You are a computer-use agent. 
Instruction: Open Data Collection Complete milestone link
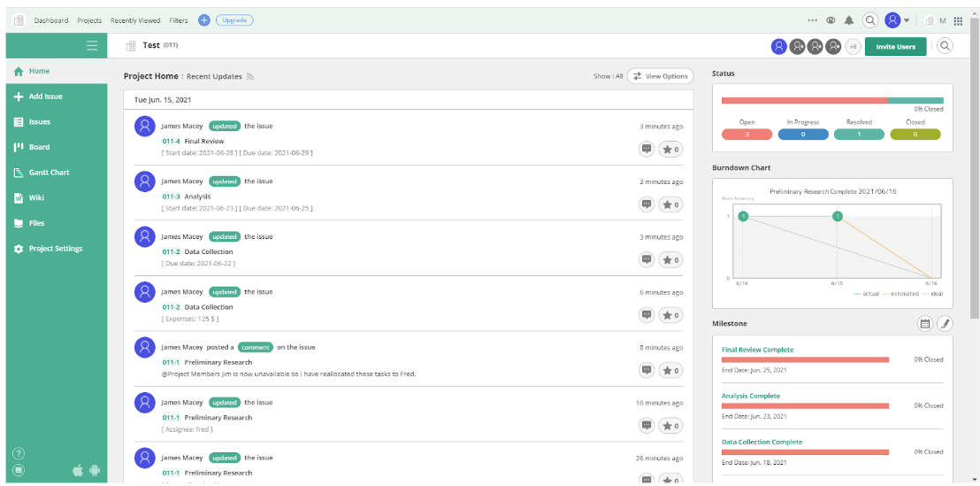pyautogui.click(x=762, y=443)
